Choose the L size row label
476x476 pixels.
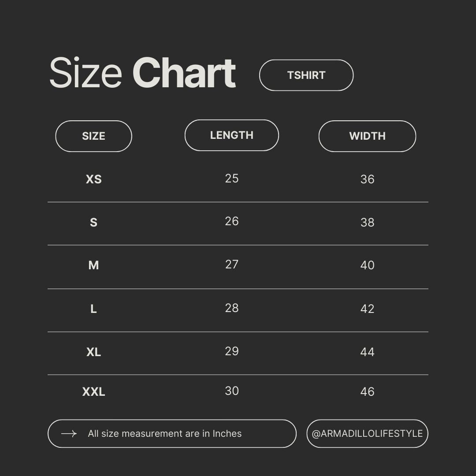click(x=93, y=309)
